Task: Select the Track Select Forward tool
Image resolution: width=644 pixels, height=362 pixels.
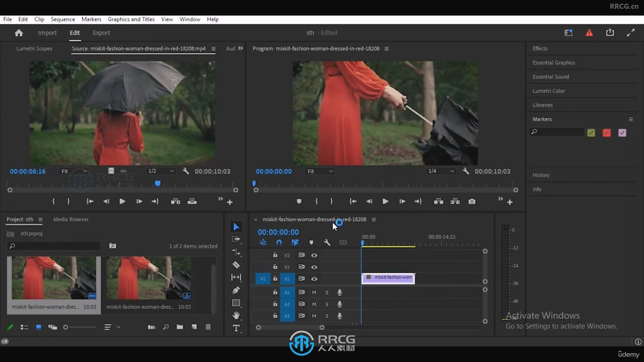Action: coord(236,239)
